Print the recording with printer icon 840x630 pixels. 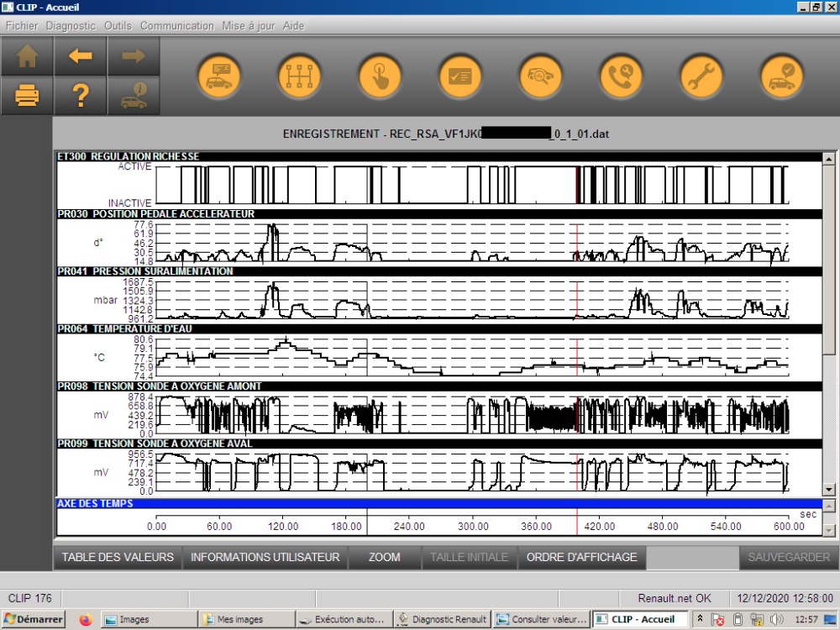pyautogui.click(x=28, y=96)
